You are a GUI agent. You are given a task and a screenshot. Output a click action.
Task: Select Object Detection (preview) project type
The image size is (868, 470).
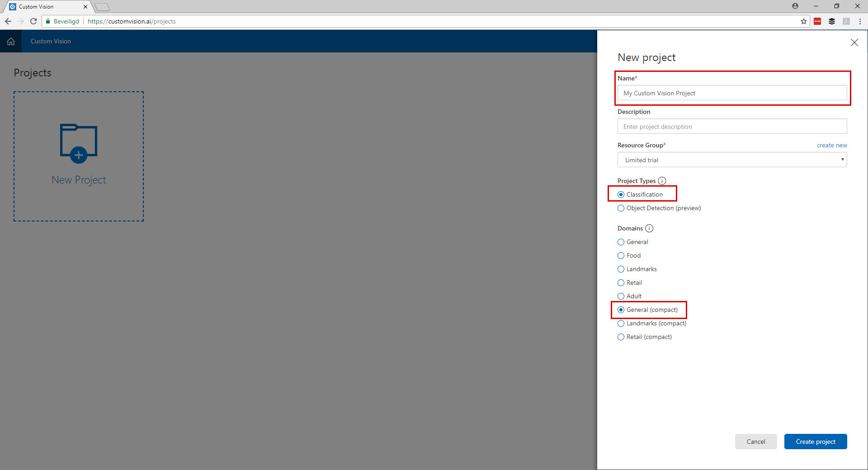621,208
